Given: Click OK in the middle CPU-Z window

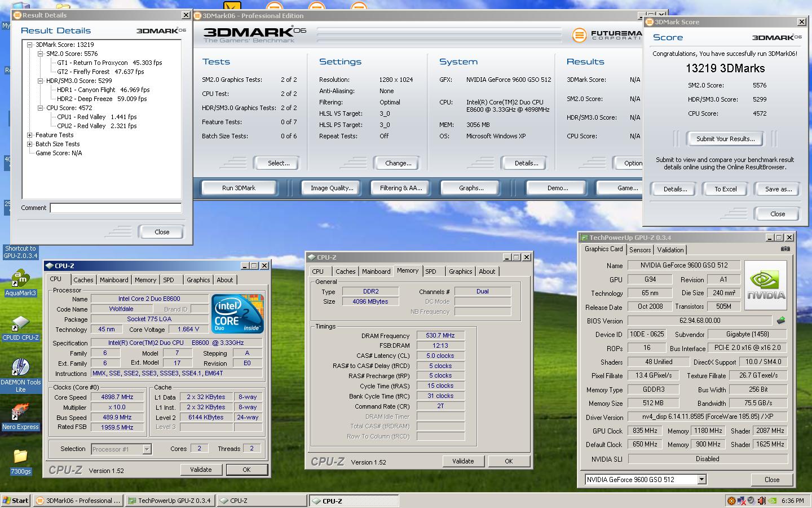Looking at the screenshot, I should [509, 461].
